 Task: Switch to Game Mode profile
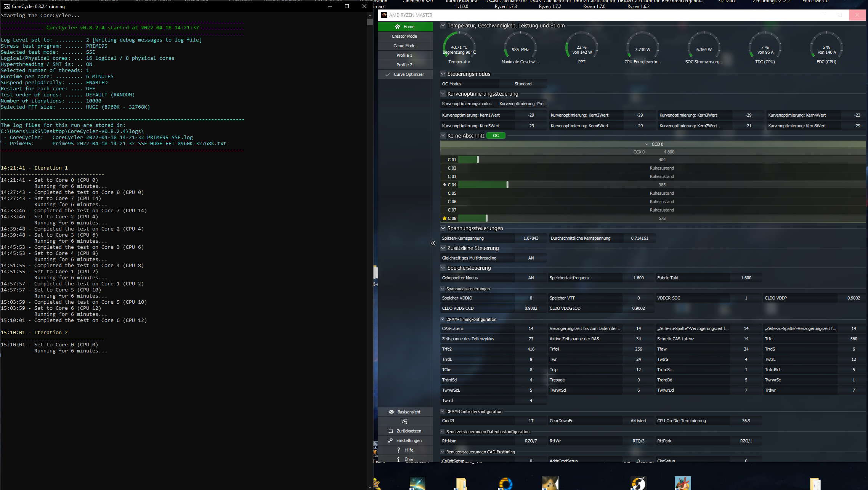(x=404, y=46)
